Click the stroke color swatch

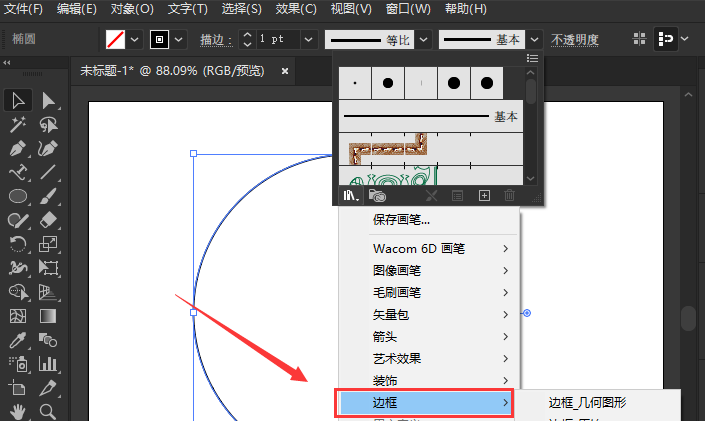pyautogui.click(x=159, y=40)
